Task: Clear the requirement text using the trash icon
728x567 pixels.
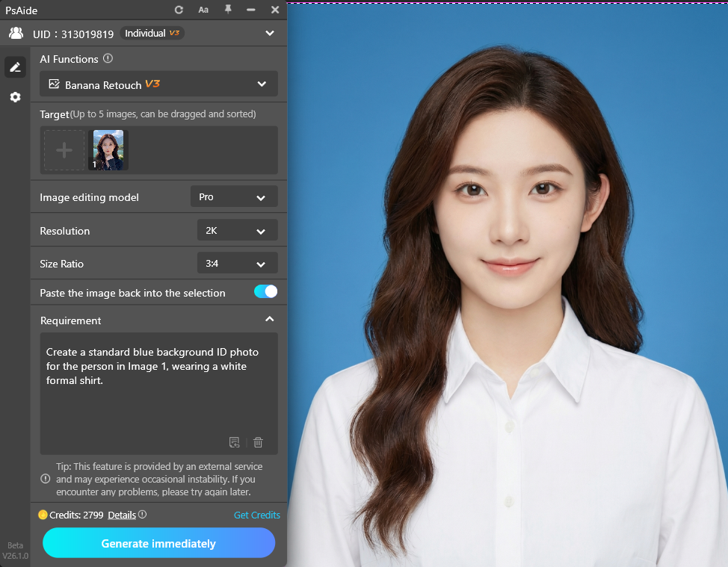Action: (x=258, y=442)
